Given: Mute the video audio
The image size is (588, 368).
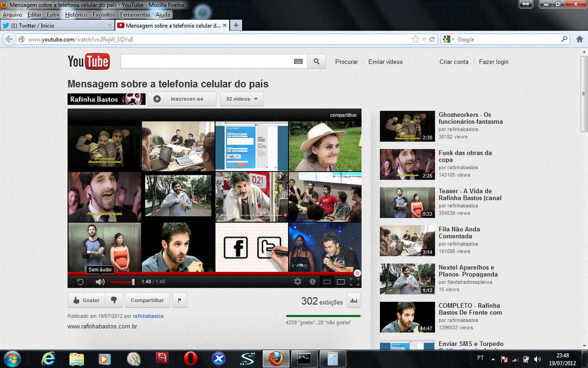Looking at the screenshot, I should 100,282.
